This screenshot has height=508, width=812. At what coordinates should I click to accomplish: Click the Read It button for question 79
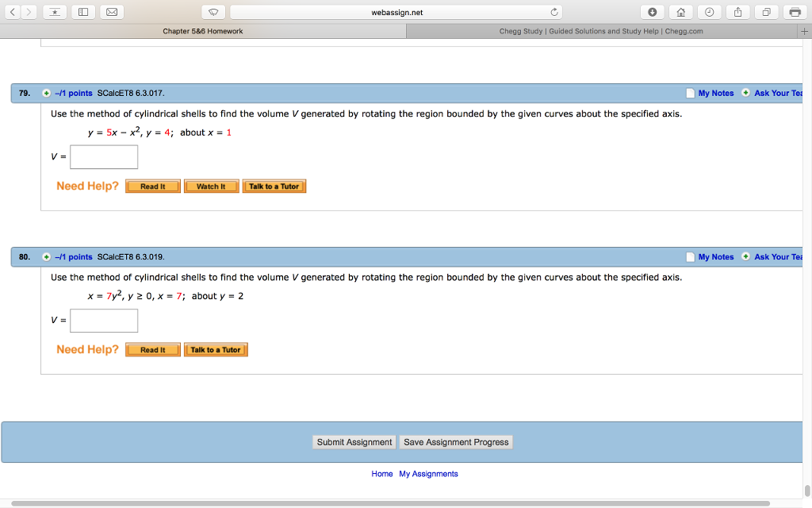[152, 186]
